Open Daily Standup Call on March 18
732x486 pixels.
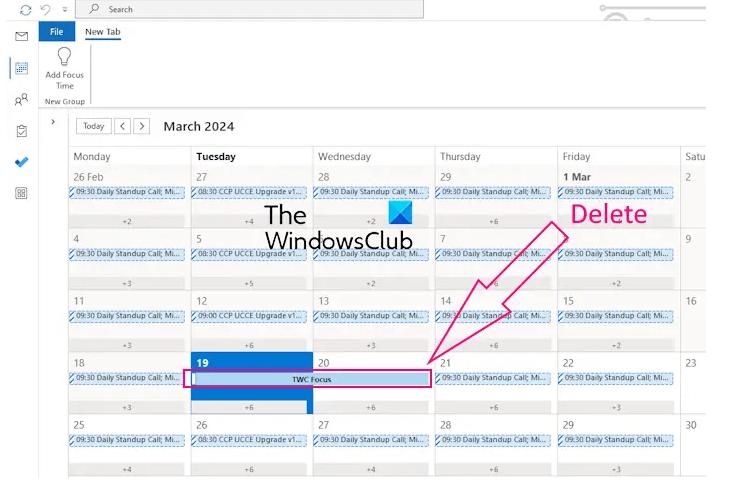pyautogui.click(x=127, y=378)
